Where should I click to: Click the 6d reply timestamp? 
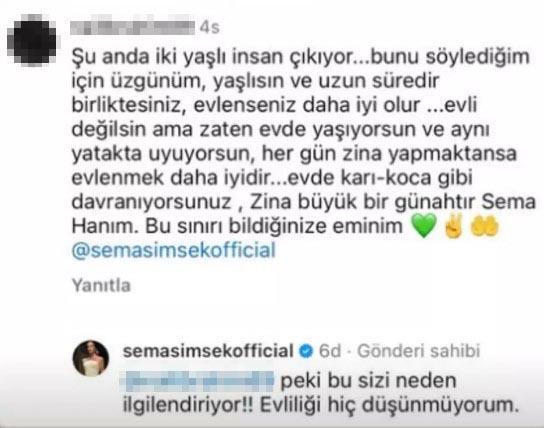click(x=330, y=351)
